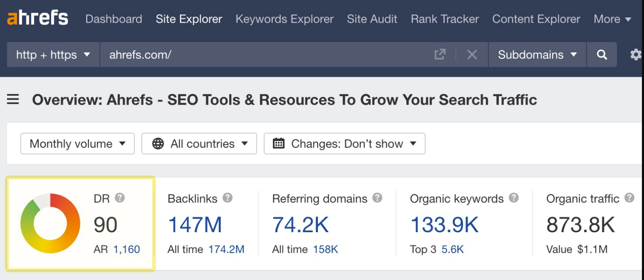Click the Backlinks help question icon

[228, 198]
